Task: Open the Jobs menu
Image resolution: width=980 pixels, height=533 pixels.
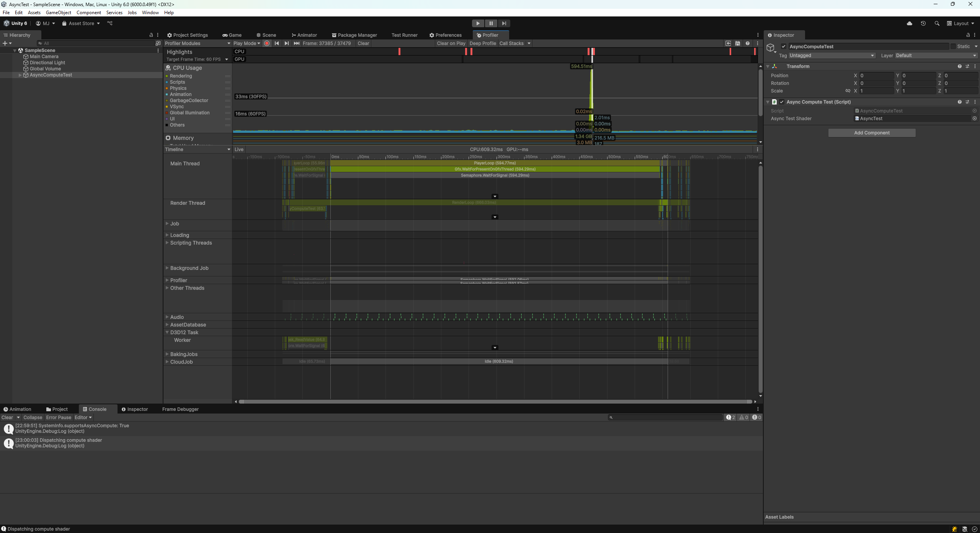Action: click(132, 13)
